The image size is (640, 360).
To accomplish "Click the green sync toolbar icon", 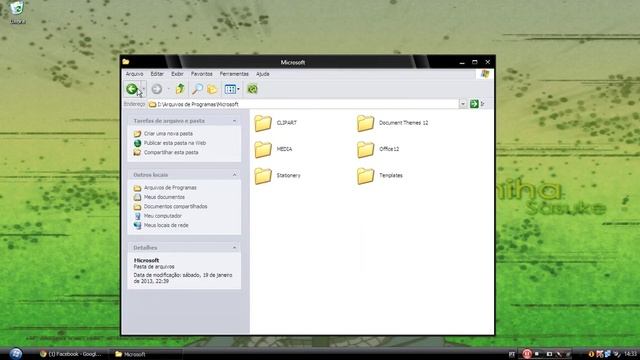I will click(x=252, y=89).
